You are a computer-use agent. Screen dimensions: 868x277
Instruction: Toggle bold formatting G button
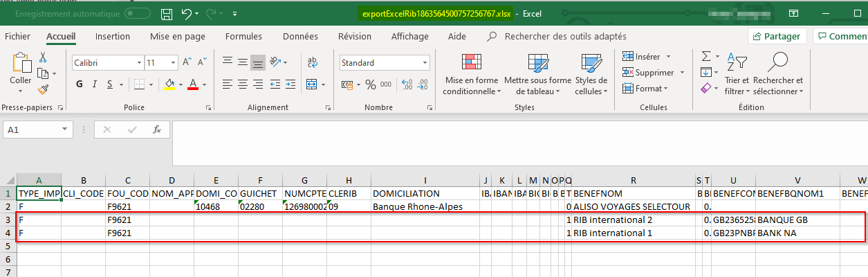click(79, 84)
